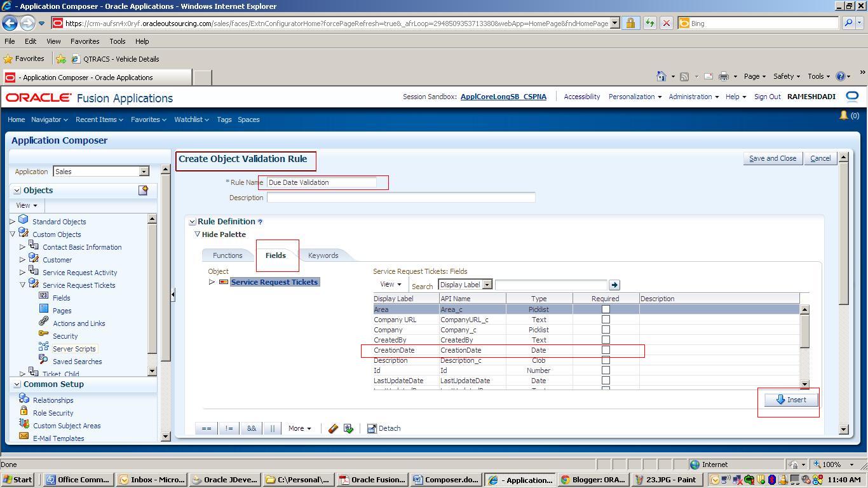The image size is (868, 488).
Task: Select the Functions tab
Action: point(227,255)
